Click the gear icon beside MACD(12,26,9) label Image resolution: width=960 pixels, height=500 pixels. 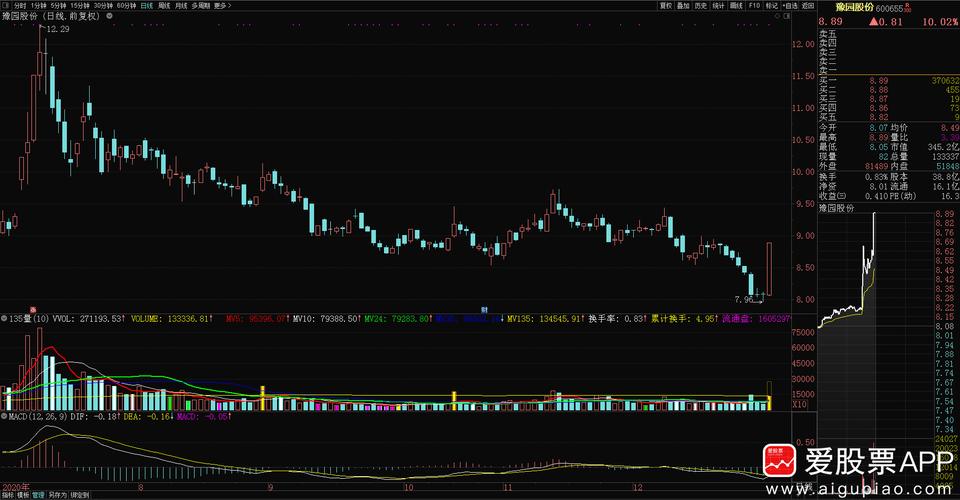click(x=4, y=416)
